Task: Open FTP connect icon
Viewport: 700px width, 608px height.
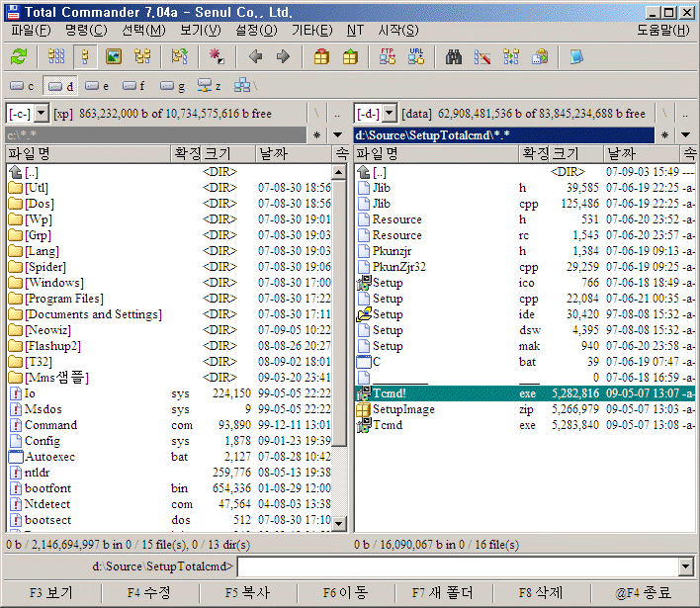Action: tap(388, 56)
